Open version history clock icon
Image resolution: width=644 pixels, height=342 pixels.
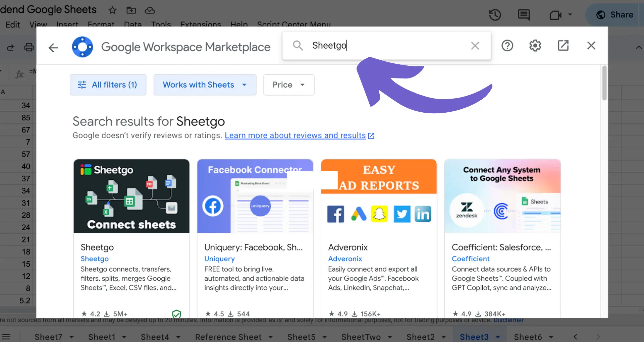click(495, 15)
